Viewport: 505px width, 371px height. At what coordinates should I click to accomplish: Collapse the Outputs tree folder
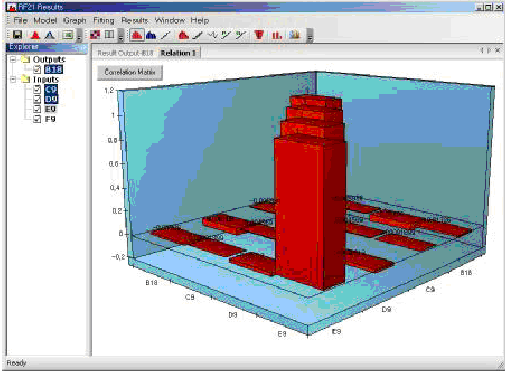(13, 60)
